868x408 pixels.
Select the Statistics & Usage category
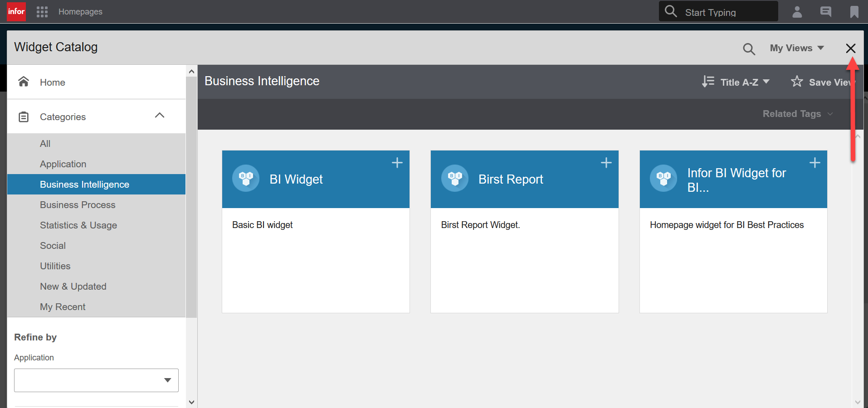pos(96,225)
